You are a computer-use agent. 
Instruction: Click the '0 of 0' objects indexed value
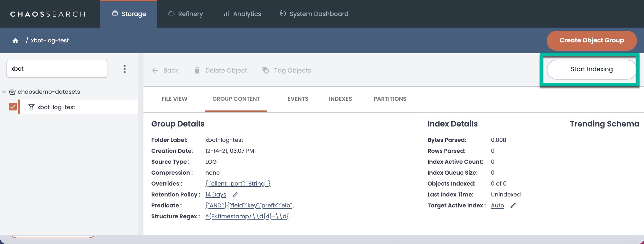[x=499, y=184]
